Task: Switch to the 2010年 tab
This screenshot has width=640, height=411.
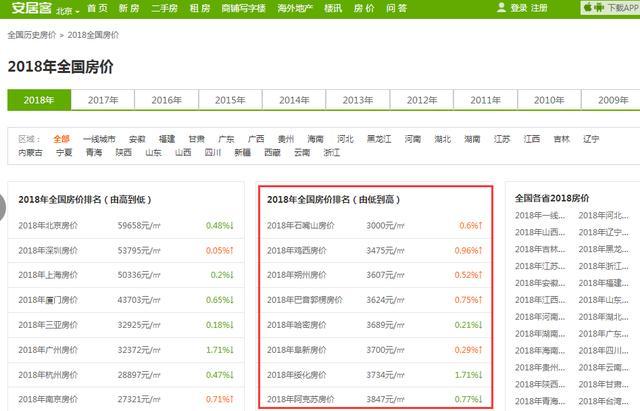Action: tap(549, 100)
